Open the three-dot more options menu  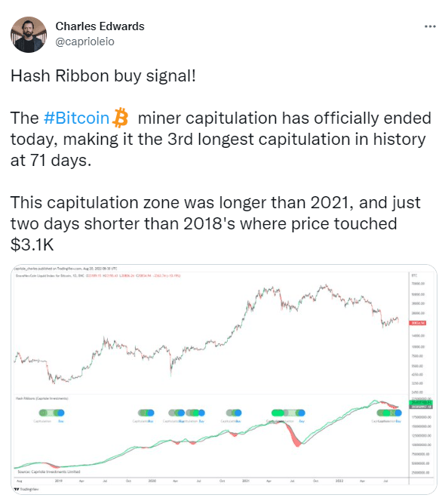click(430, 26)
